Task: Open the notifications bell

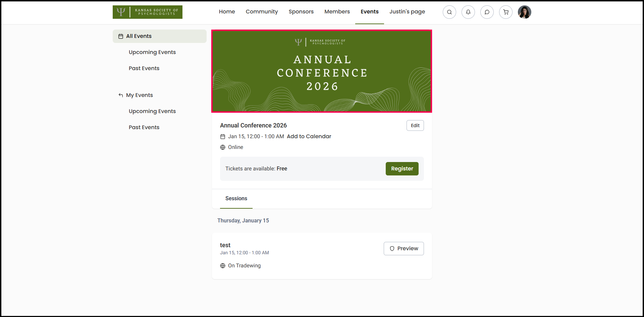Action: [x=468, y=12]
